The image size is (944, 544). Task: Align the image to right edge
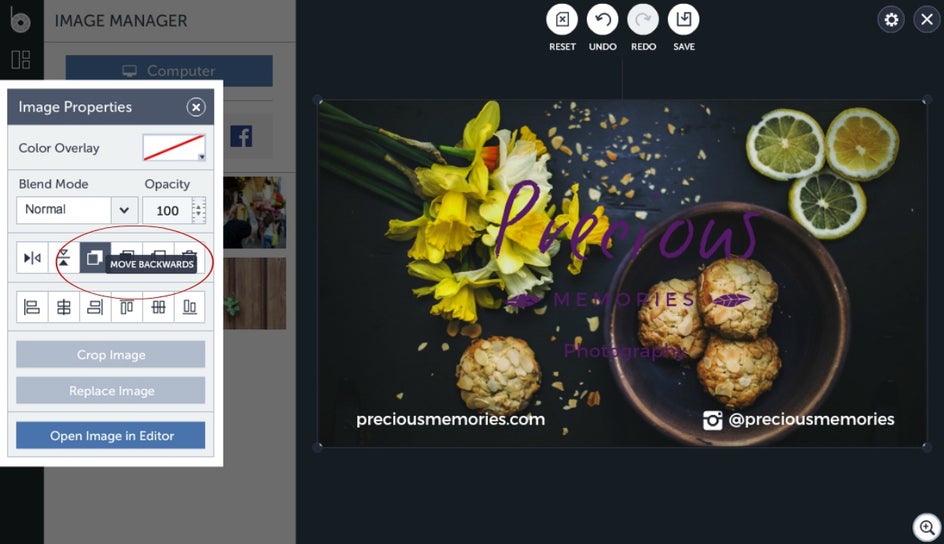95,307
